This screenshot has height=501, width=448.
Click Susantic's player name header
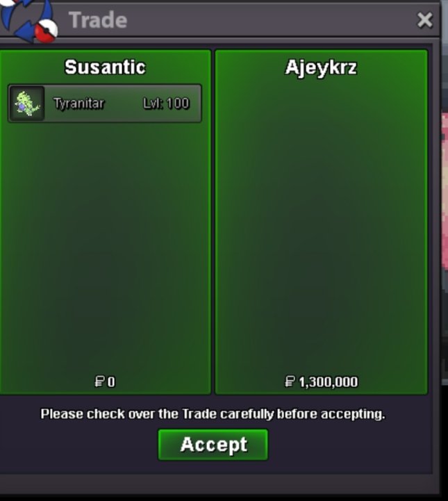click(x=105, y=67)
